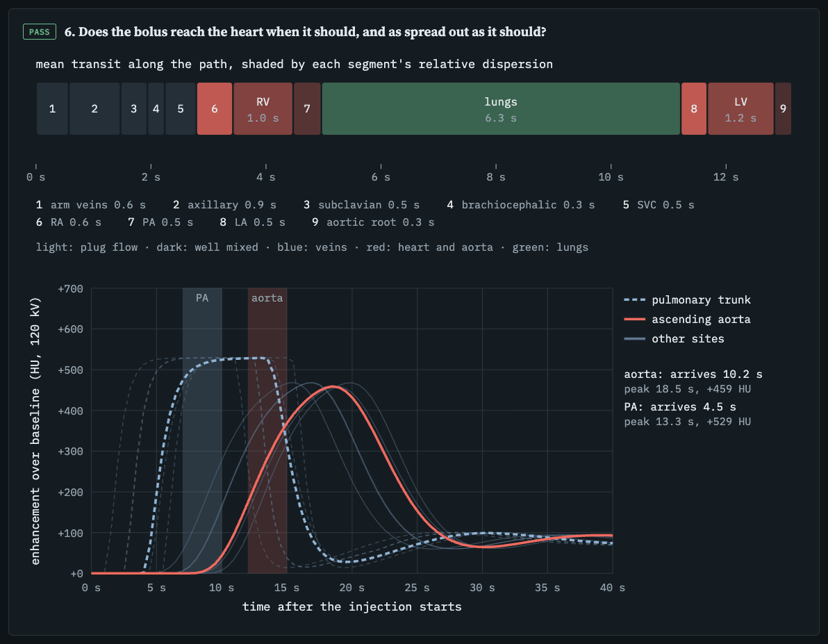Click the "40 s" tick on the chart's time axis
Image resolution: width=828 pixels, height=644 pixels.
pos(613,588)
